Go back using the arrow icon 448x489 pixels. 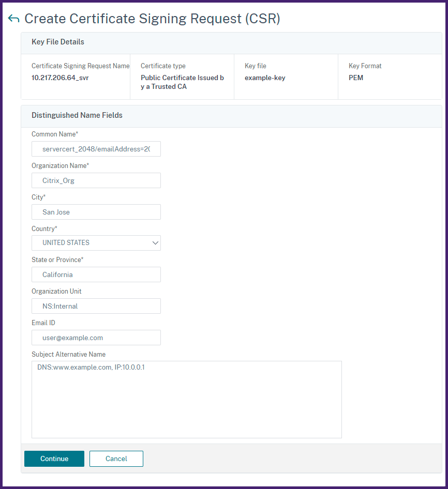tap(14, 19)
